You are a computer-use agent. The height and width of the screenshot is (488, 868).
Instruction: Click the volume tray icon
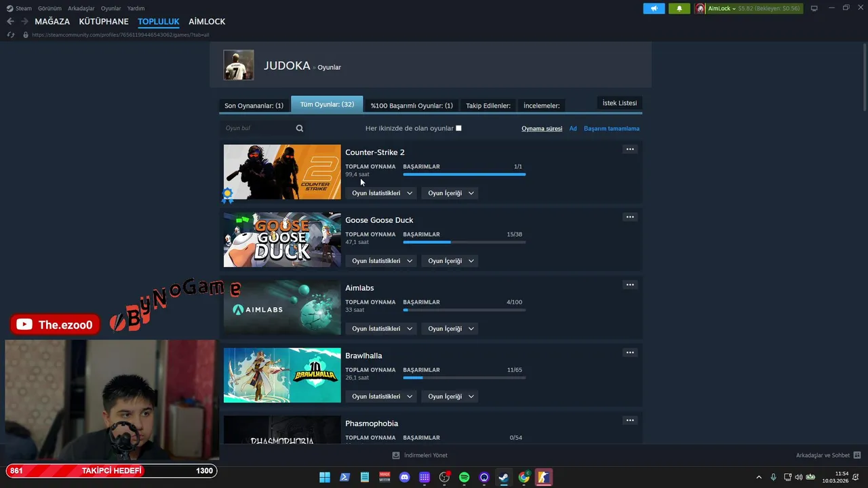(798, 477)
